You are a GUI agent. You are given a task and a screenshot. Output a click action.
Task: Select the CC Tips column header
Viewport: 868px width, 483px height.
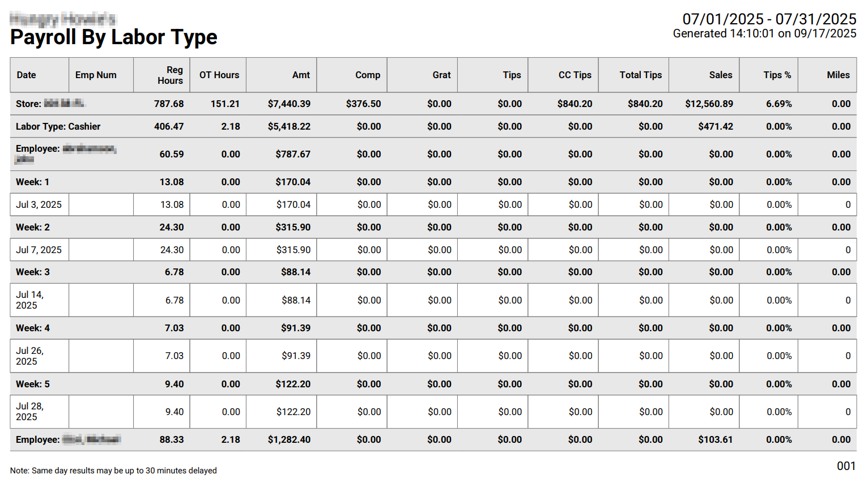pos(563,75)
